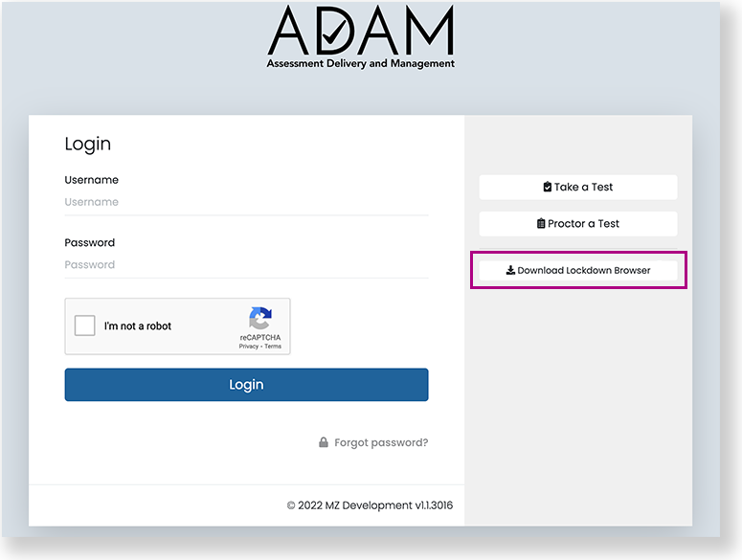The width and height of the screenshot is (742, 560).
Task: Click the Username input field
Action: tap(246, 202)
